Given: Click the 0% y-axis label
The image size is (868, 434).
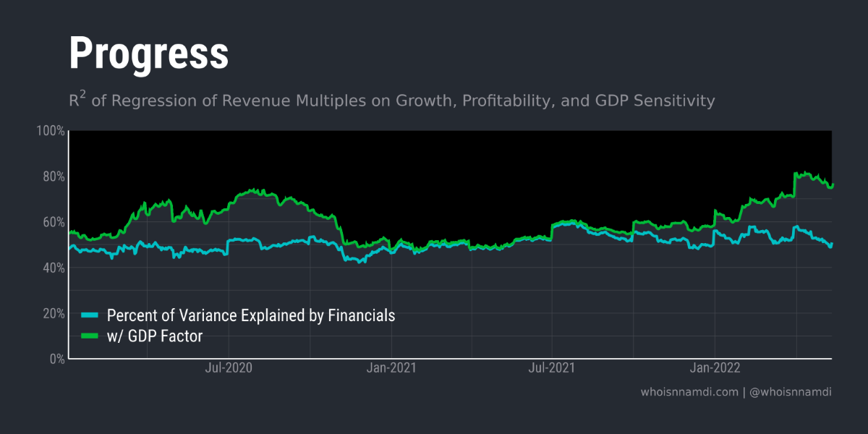Looking at the screenshot, I should coord(56,359).
